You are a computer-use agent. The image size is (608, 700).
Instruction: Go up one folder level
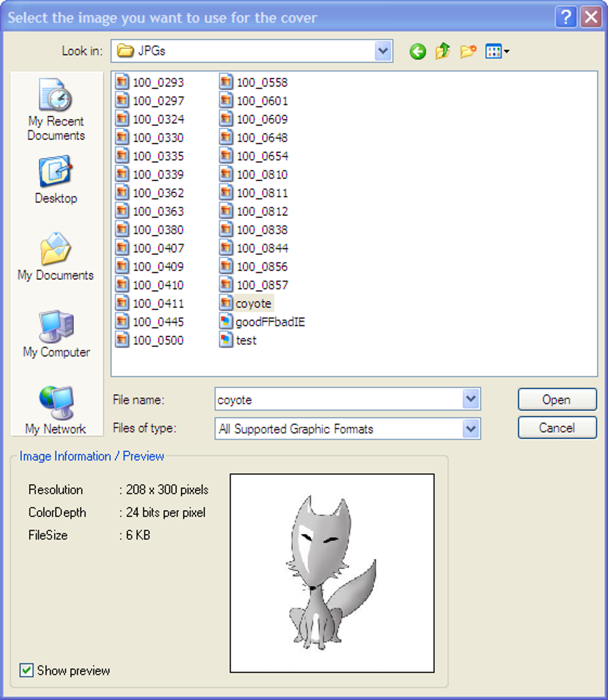[x=443, y=51]
